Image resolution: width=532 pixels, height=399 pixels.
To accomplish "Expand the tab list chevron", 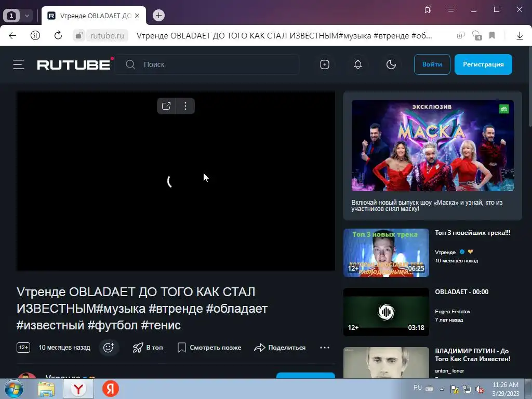I will pyautogui.click(x=27, y=16).
